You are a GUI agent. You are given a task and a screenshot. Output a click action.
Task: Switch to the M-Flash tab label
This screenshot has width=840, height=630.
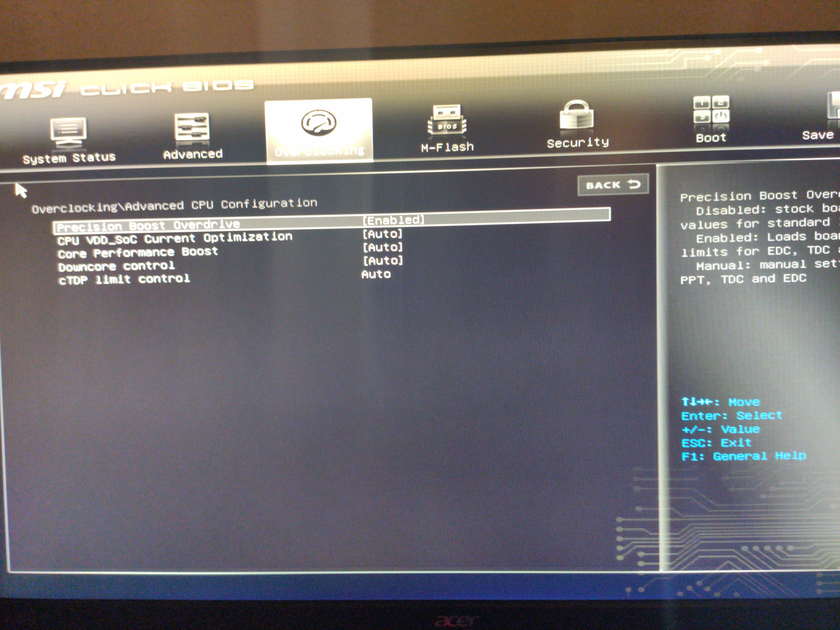[x=447, y=147]
